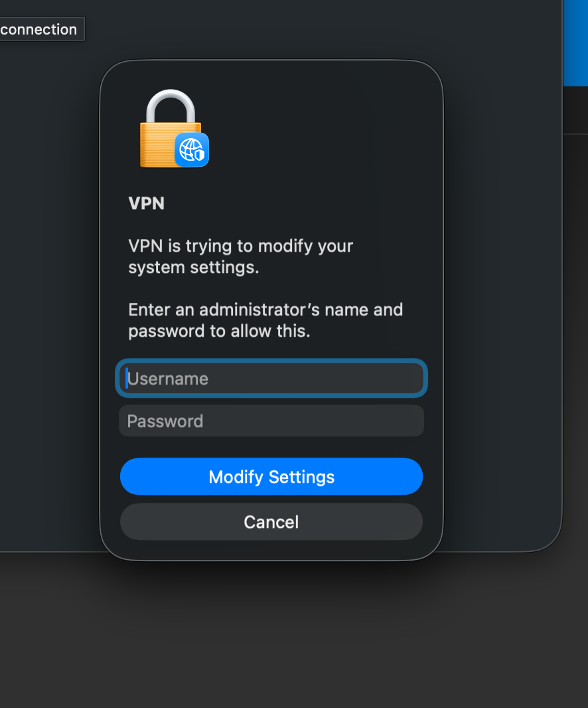Click the "connection" tooltip label
Viewport: 588px width, 708px height.
(40, 29)
